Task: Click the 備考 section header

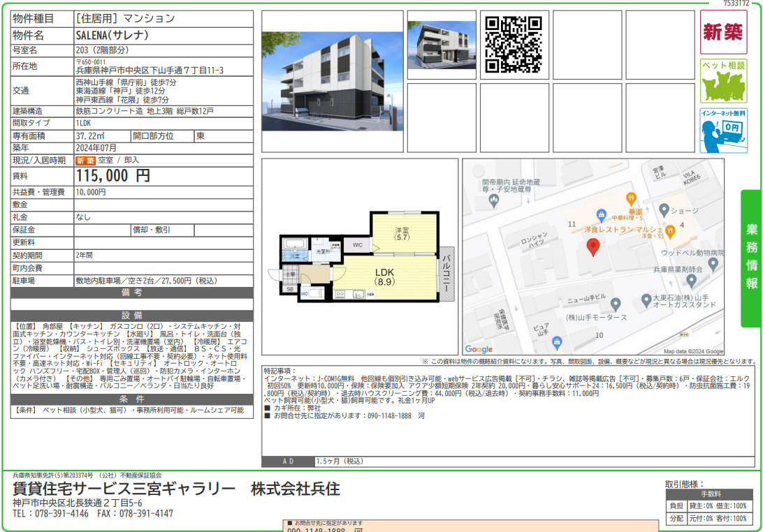Action: (x=132, y=293)
